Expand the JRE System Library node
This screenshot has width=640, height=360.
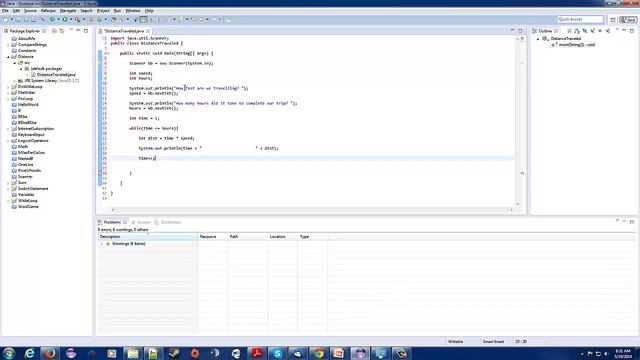15,81
